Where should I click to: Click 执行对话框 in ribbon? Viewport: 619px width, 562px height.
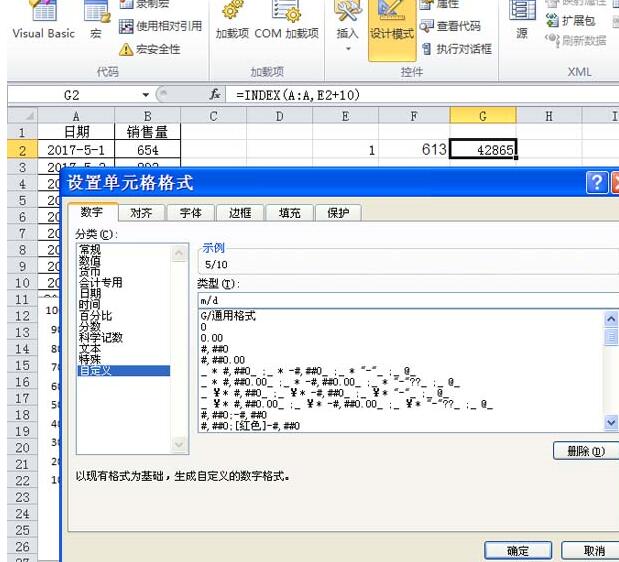pyautogui.click(x=457, y=49)
